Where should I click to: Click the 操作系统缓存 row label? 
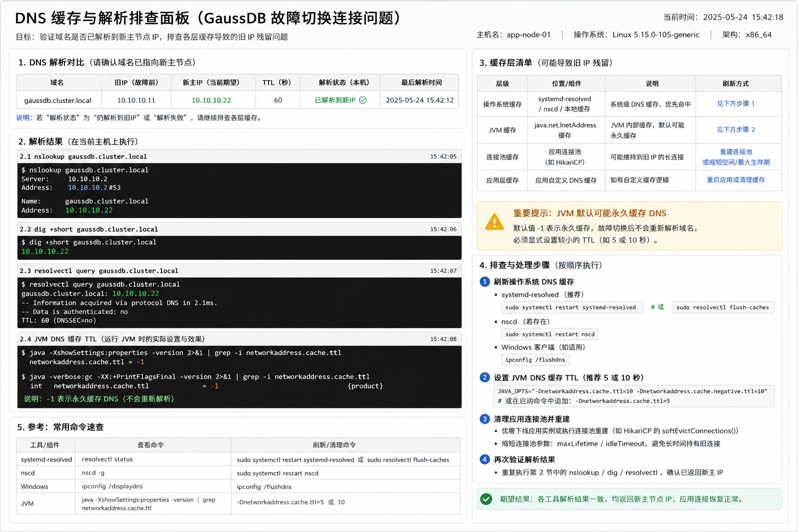[502, 104]
